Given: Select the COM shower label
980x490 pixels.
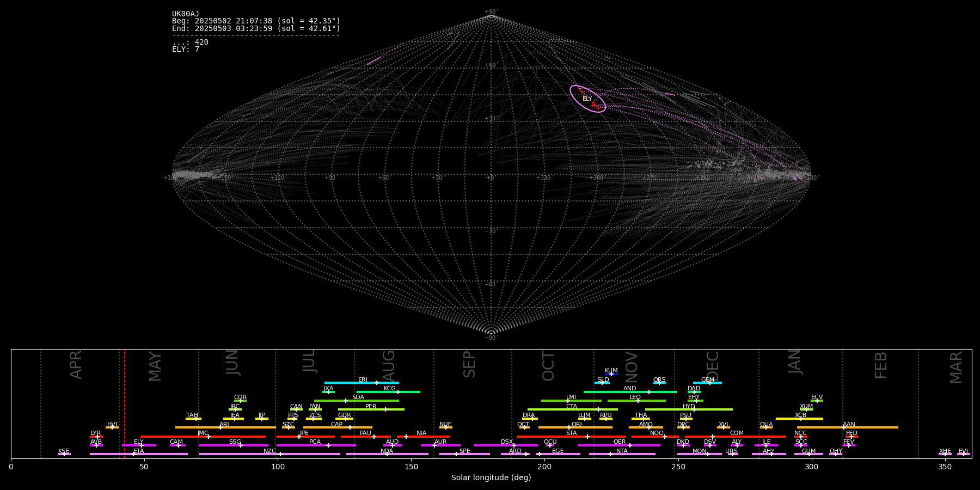Looking at the screenshot, I should (737, 433).
